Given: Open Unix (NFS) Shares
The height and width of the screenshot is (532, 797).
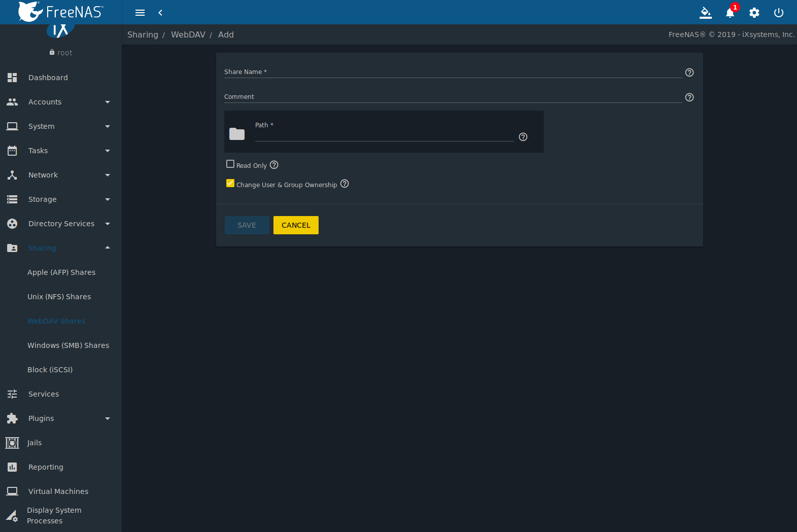Looking at the screenshot, I should pyautogui.click(x=59, y=297).
